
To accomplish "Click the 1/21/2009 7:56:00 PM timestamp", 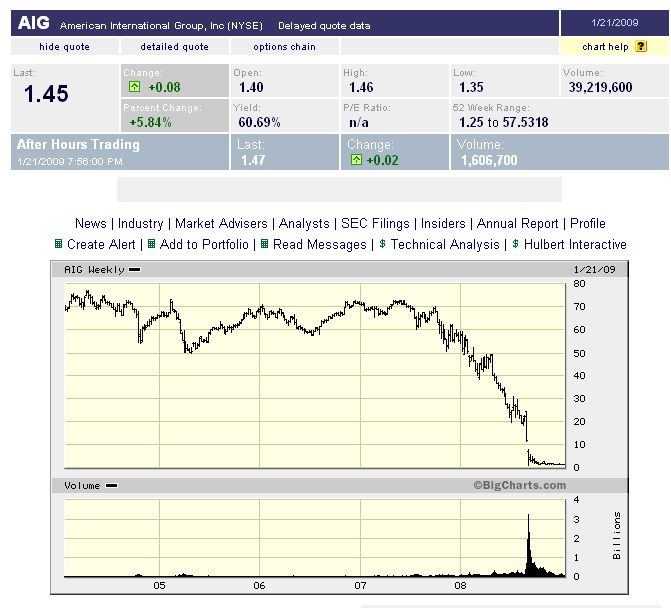I will (70, 162).
